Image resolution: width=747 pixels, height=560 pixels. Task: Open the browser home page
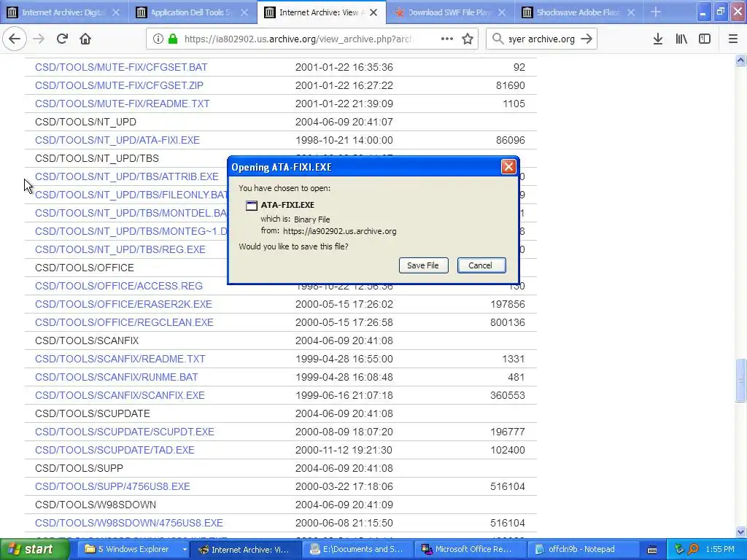pos(85,39)
